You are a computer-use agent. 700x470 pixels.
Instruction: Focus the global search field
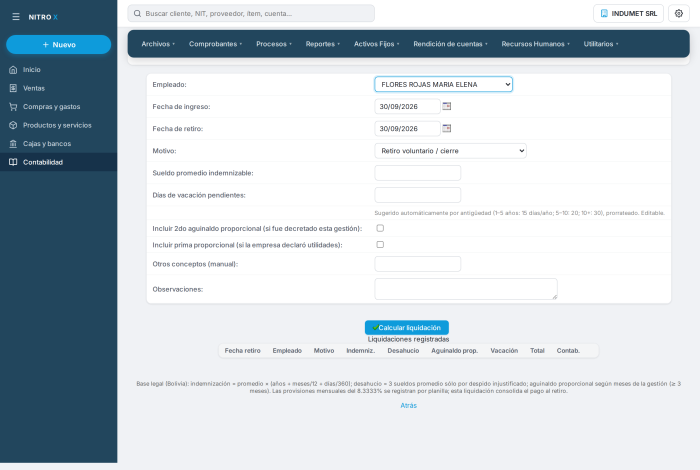pos(251,13)
